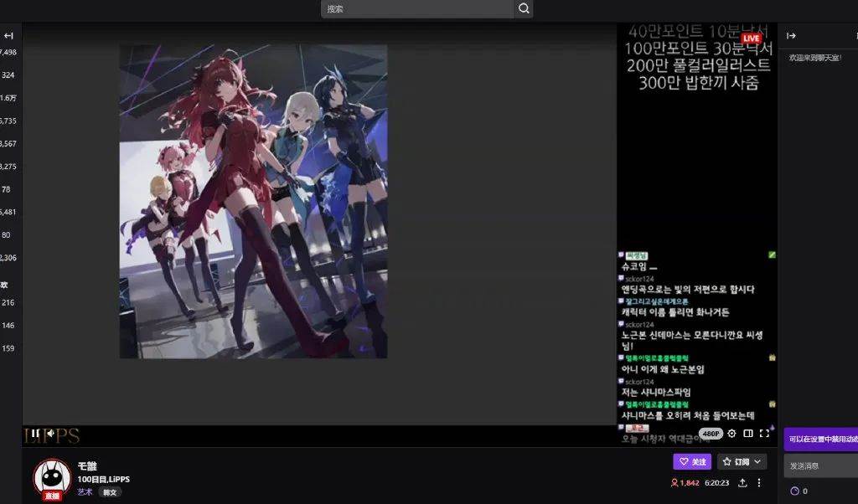Image resolution: width=858 pixels, height=504 pixels.
Task: Focus the top search input field
Action: [x=417, y=8]
